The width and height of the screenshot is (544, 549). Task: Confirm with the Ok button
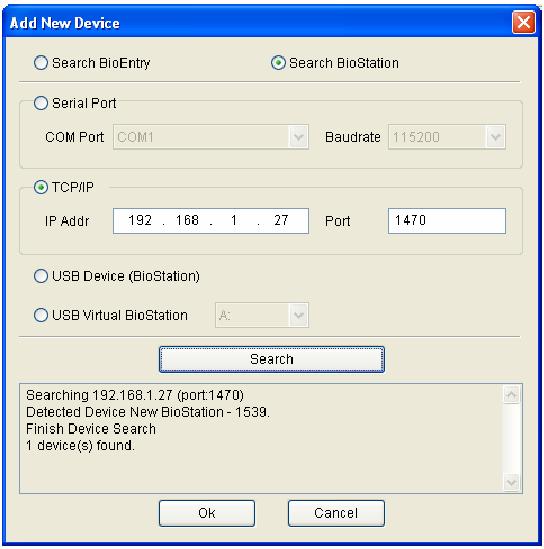point(207,513)
